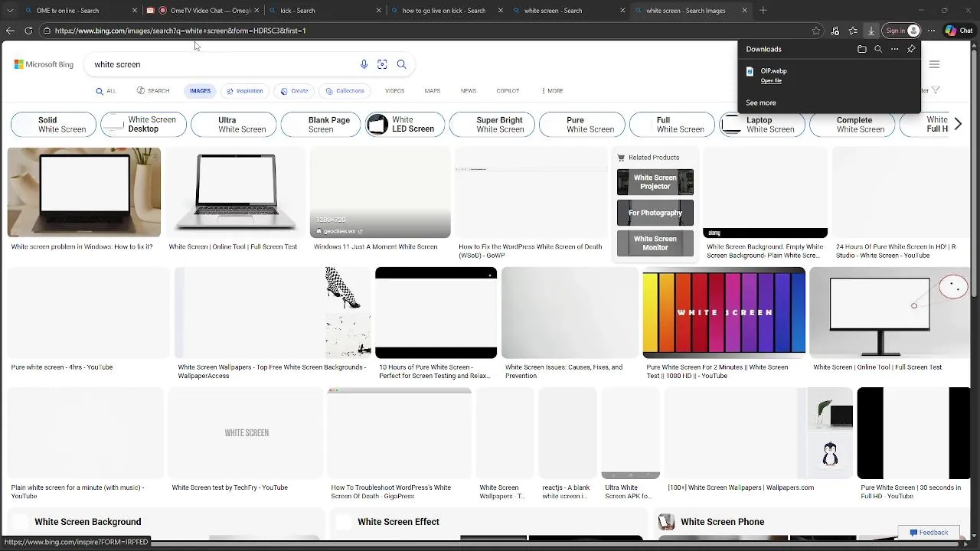Click the magnifier search button in Bing box
The height and width of the screenshot is (551, 980).
401,64
